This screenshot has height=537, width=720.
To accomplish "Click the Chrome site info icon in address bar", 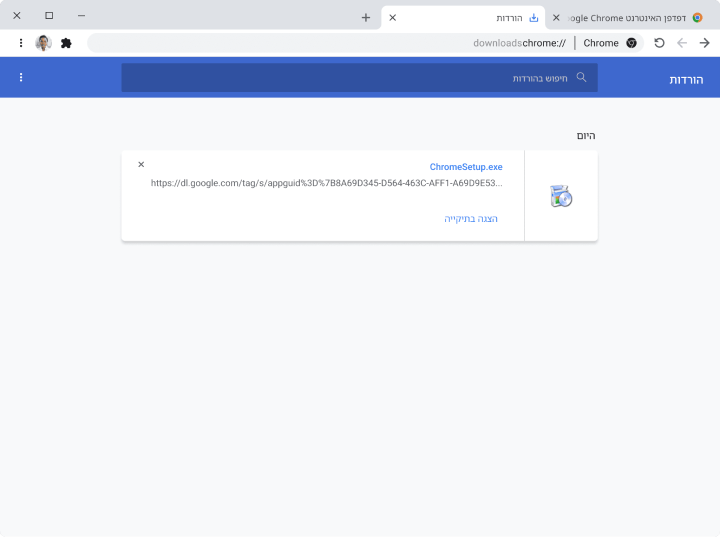I will [x=631, y=43].
